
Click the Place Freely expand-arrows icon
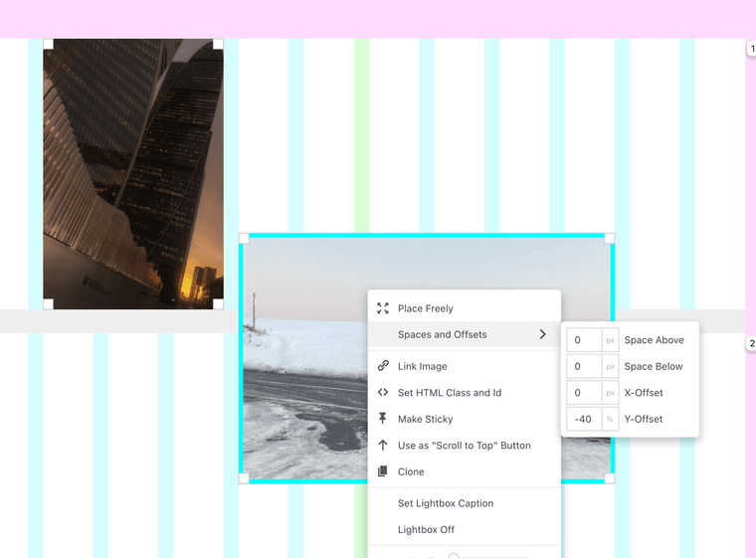click(383, 308)
